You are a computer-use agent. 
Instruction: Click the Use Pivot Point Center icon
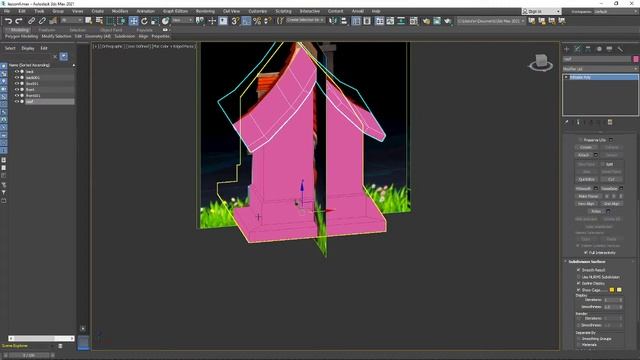pyautogui.click(x=200, y=21)
